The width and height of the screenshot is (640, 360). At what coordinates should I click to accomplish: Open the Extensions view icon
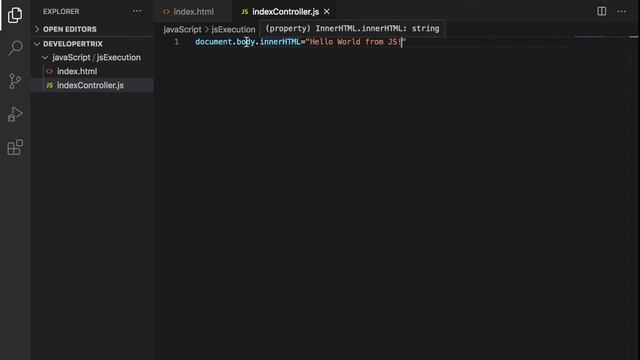(15, 147)
